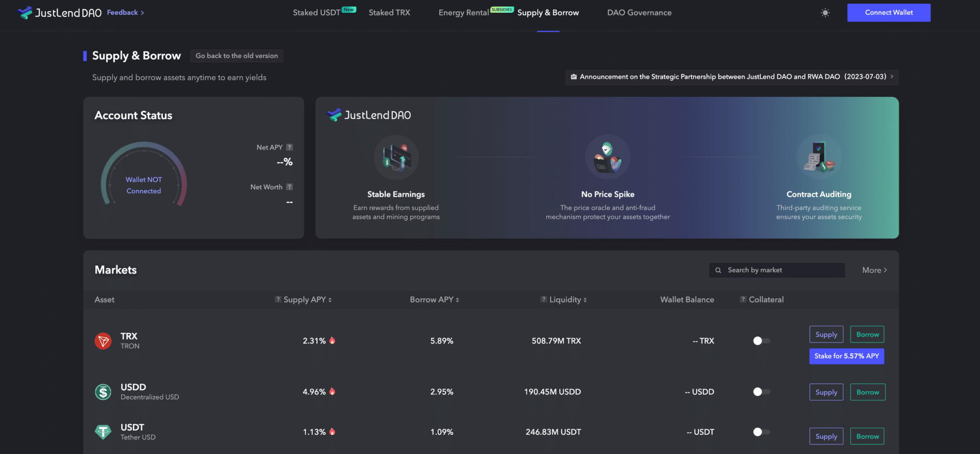Click the Net APY help question mark
Viewport: 980px width, 454px height.
tap(289, 147)
